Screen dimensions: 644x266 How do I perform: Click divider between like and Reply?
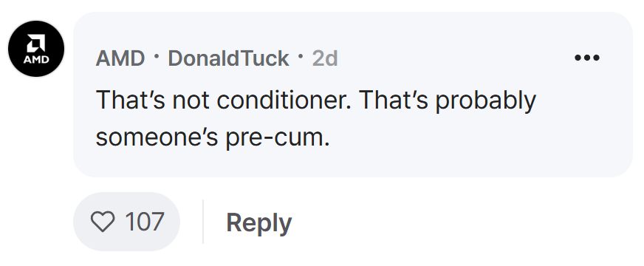203,222
